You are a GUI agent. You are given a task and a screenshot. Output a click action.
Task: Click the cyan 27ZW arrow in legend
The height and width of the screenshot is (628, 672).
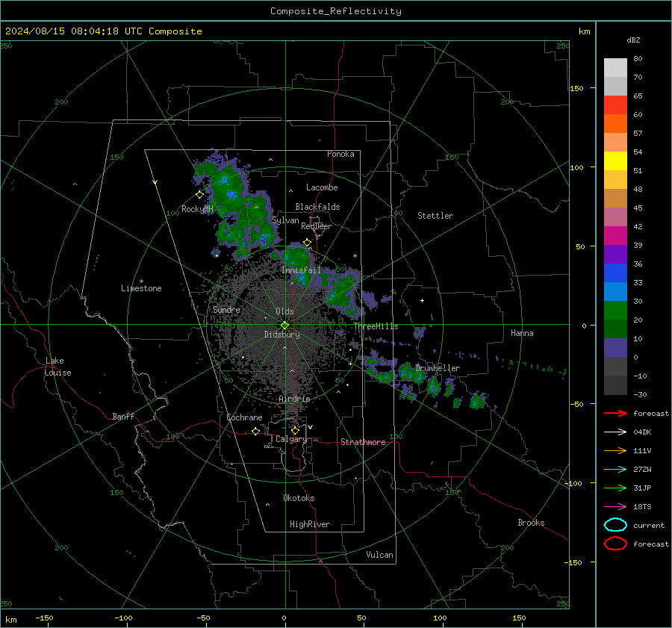[615, 470]
